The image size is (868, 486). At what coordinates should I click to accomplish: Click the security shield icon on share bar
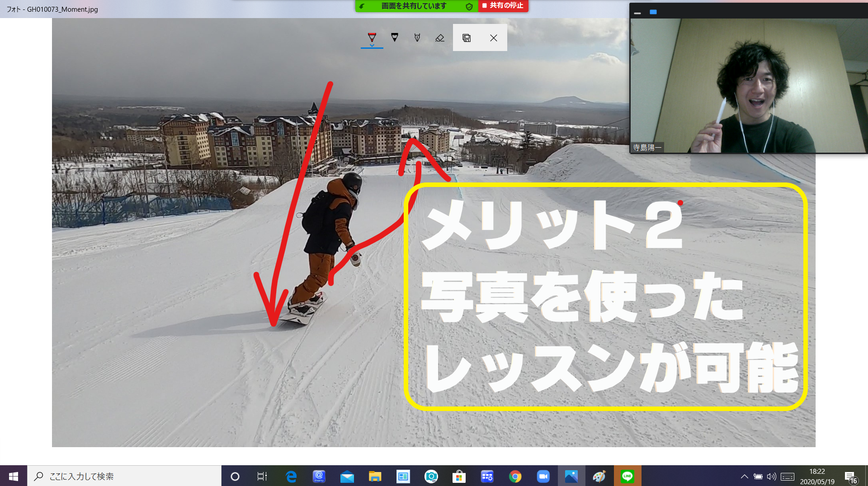pos(469,6)
